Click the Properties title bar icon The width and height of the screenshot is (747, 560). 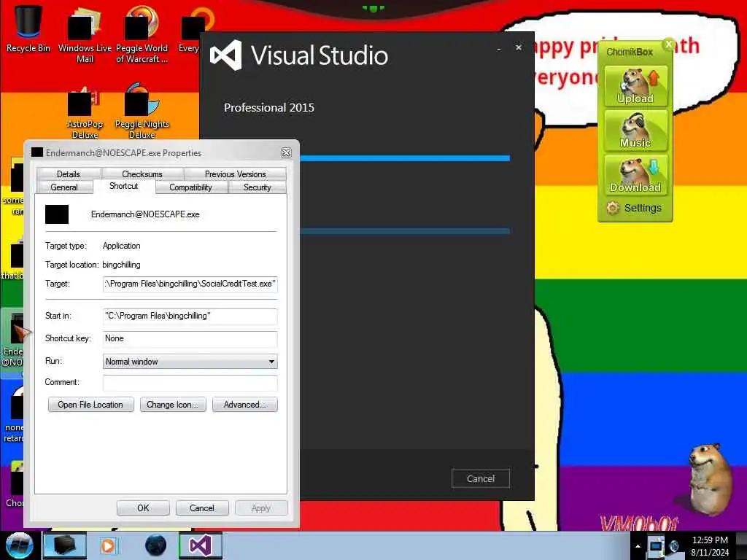pyautogui.click(x=37, y=152)
